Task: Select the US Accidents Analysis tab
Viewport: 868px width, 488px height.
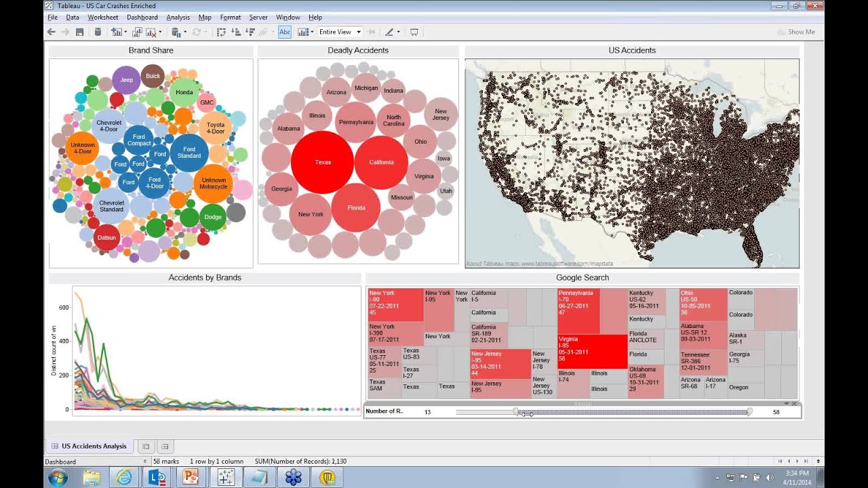Action: click(89, 446)
